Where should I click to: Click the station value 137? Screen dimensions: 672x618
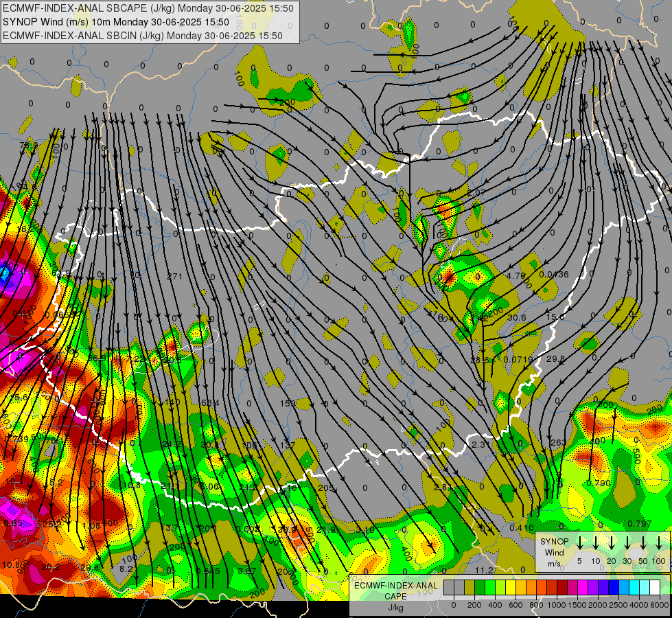pyautogui.click(x=287, y=446)
